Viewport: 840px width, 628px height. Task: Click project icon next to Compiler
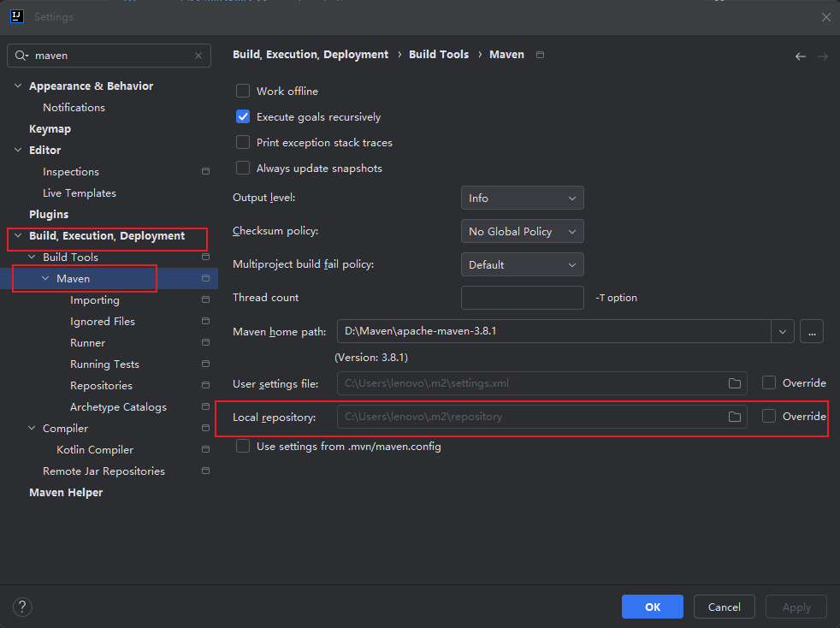pos(205,429)
